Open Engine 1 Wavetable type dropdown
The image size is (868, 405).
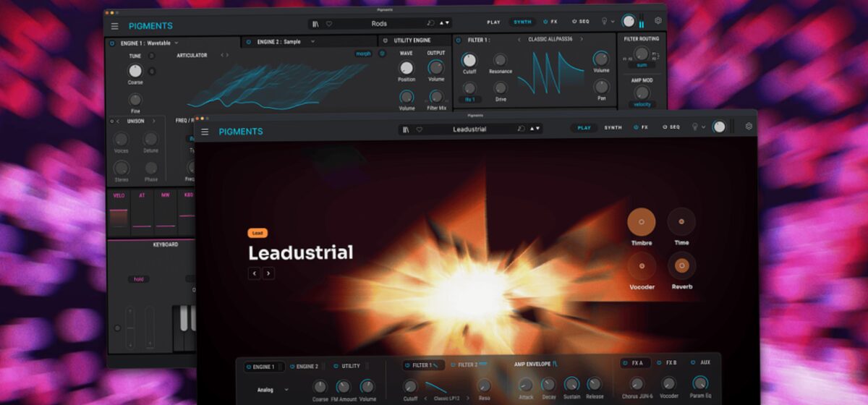point(176,43)
